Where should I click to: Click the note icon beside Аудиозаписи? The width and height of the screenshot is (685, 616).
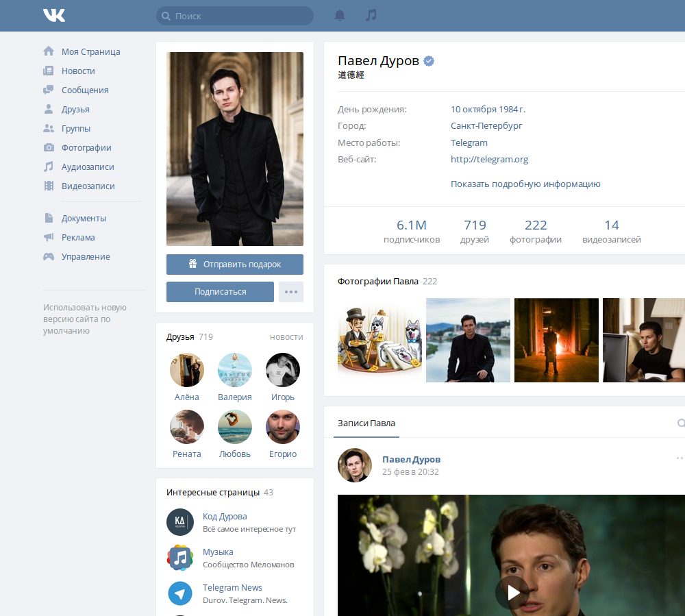tap(49, 167)
